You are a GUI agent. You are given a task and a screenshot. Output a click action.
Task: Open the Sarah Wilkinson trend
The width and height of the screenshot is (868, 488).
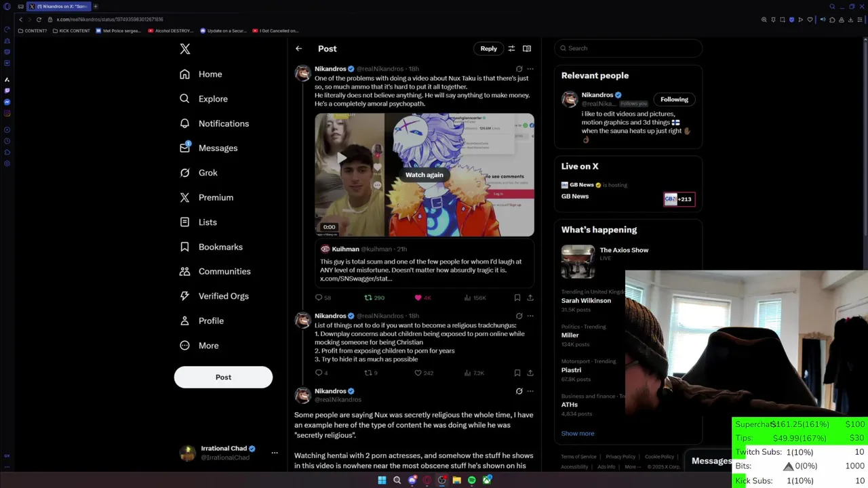(x=586, y=300)
